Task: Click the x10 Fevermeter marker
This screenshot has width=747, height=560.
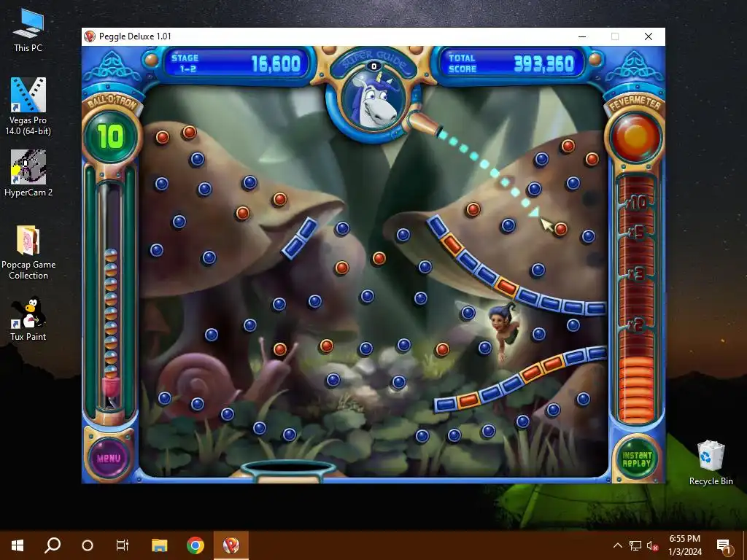Action: pyautogui.click(x=637, y=203)
